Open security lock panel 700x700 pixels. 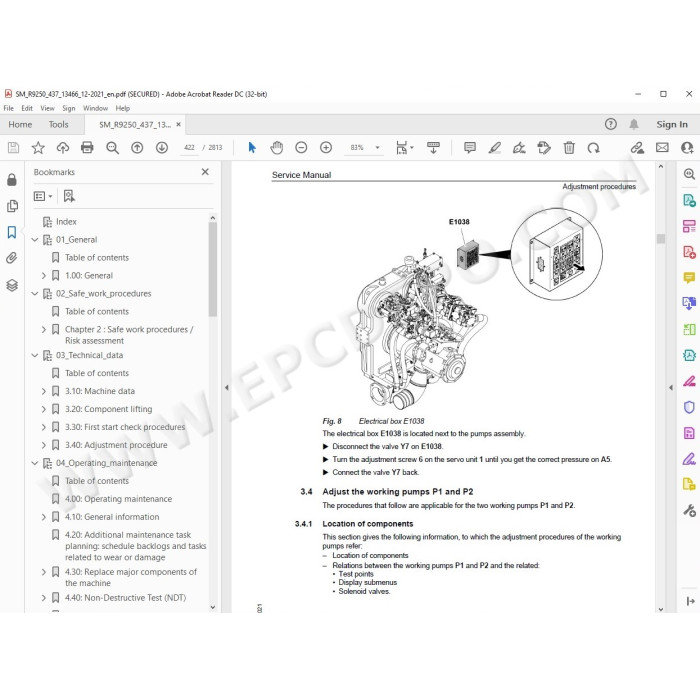(12, 179)
